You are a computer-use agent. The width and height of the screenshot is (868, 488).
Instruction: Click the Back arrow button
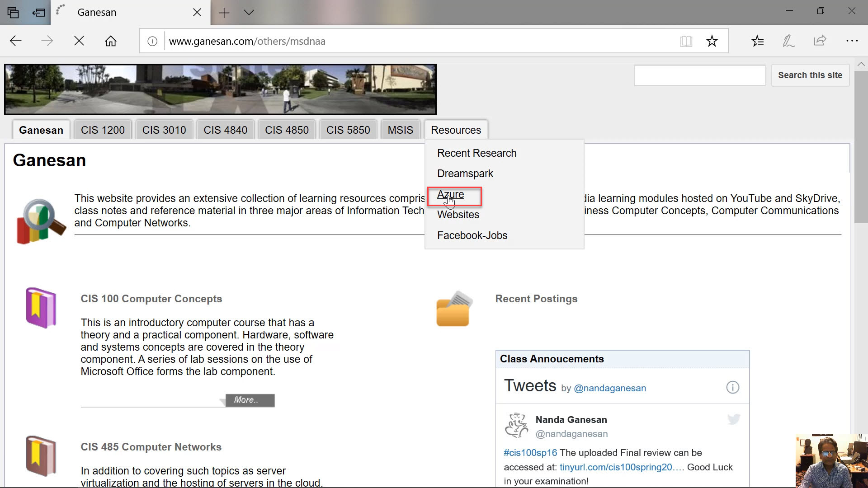tap(16, 41)
